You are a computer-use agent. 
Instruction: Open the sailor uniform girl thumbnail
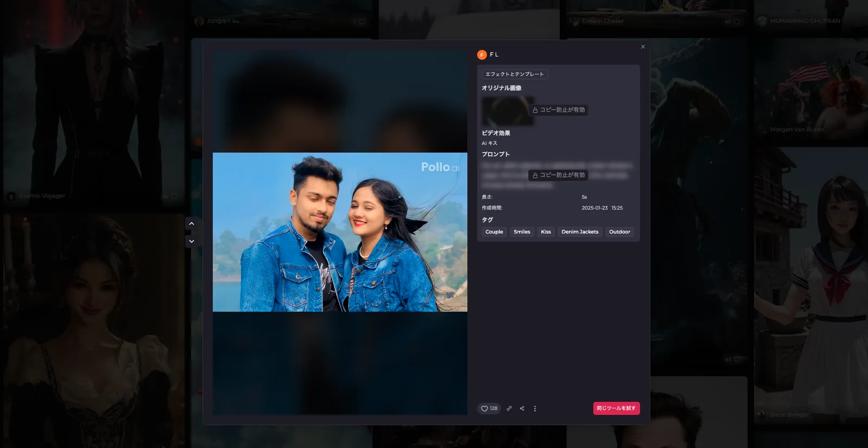pyautogui.click(x=810, y=285)
